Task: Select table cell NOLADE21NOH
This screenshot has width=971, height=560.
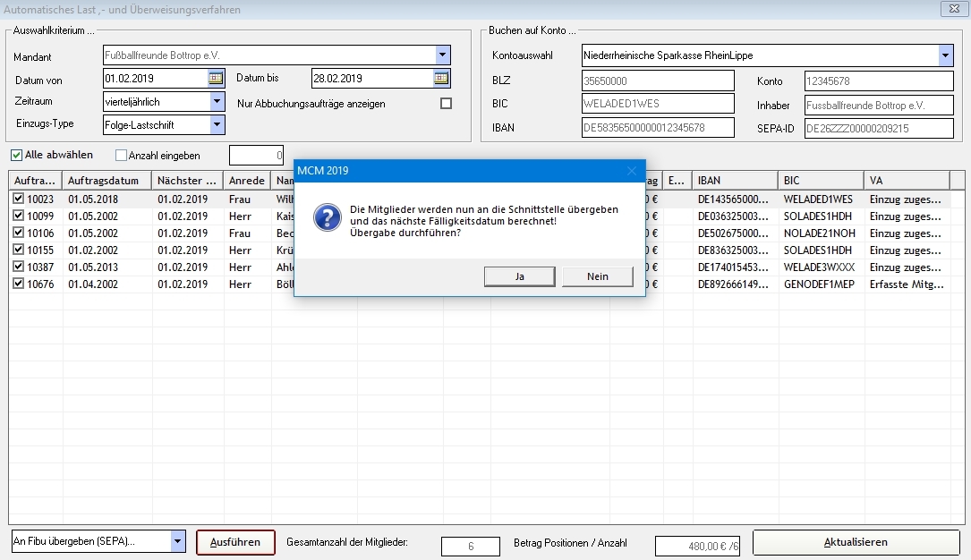Action: point(822,233)
